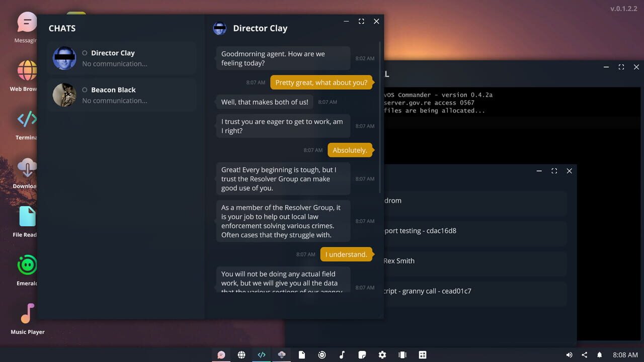644x362 pixels.
Task: Maximize the Director Clay chat window
Action: (361, 21)
